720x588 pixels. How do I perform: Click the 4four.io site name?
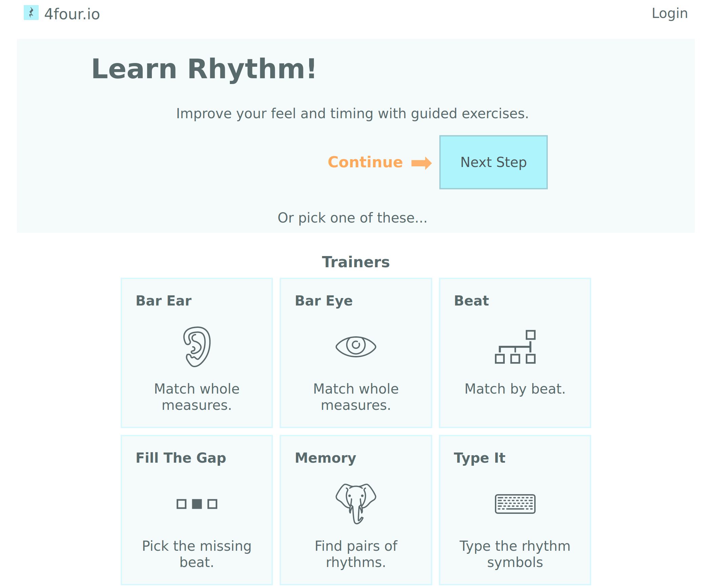point(72,14)
